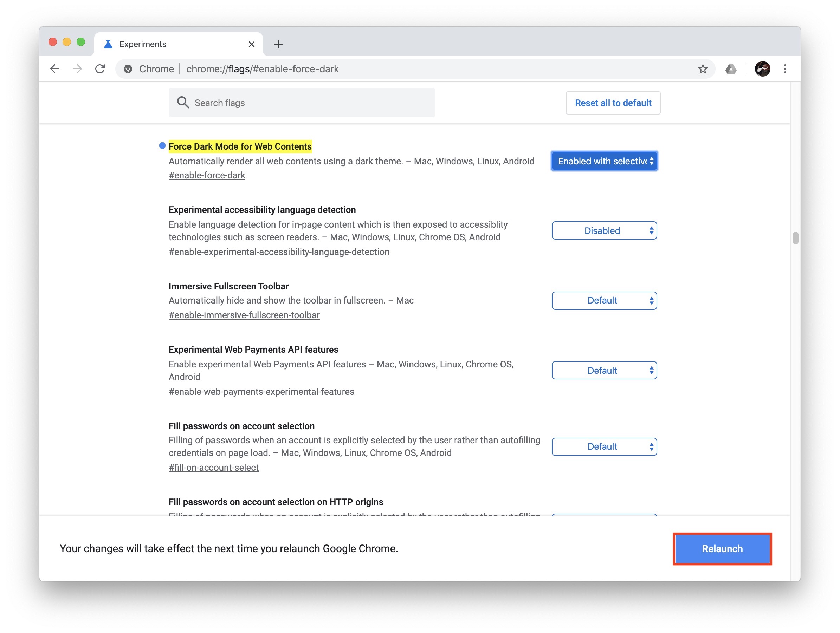
Task: Follow the #enable-force-dark link
Action: coord(207,175)
